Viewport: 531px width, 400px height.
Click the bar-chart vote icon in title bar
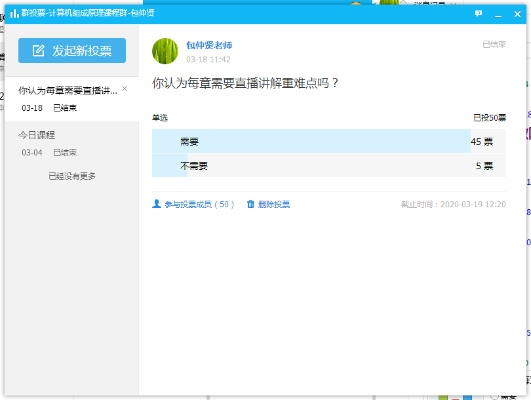(14, 14)
